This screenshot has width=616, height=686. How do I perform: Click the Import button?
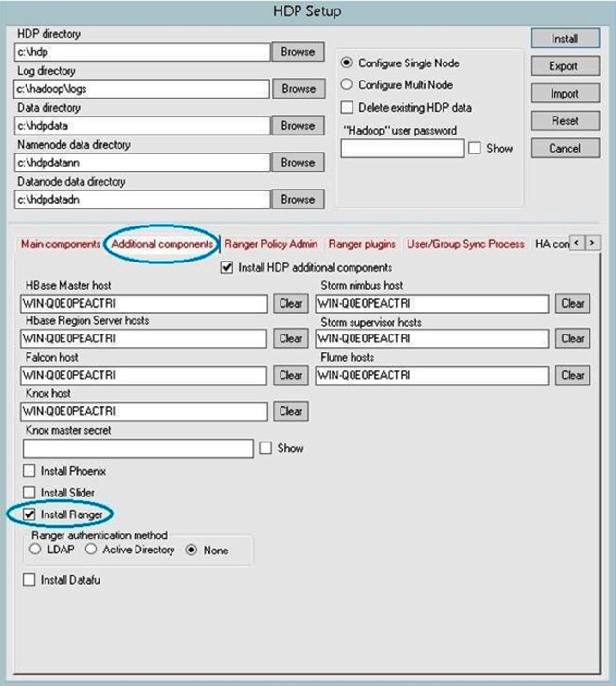[x=565, y=94]
